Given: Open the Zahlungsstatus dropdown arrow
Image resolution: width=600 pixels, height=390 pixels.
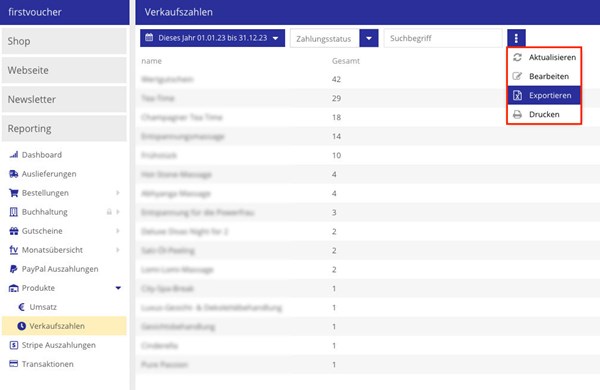Looking at the screenshot, I should pyautogui.click(x=369, y=38).
